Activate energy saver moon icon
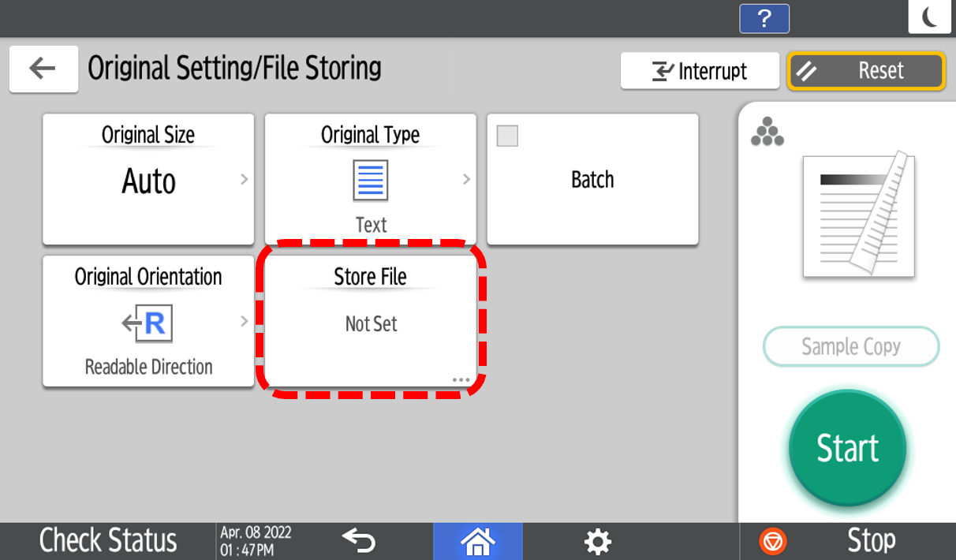 929,17
